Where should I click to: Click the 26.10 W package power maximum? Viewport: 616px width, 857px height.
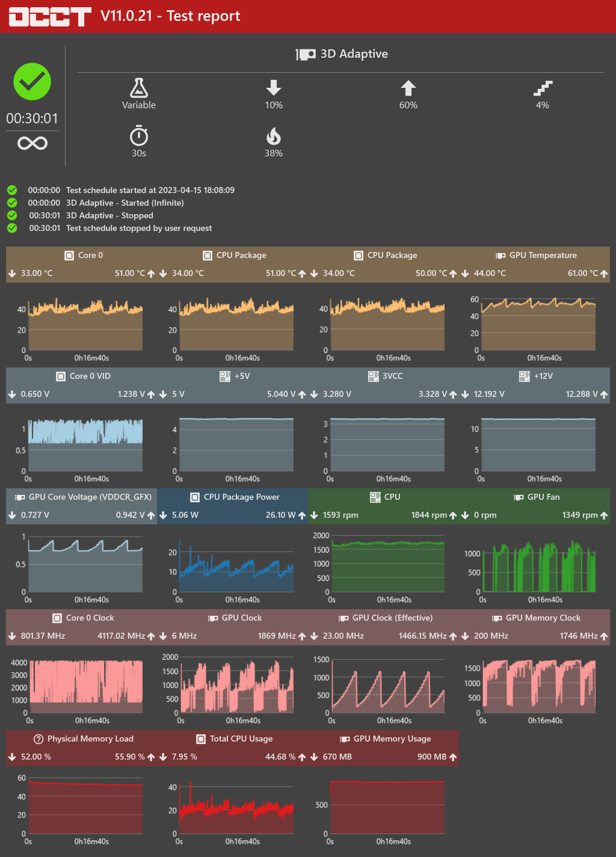[x=281, y=515]
